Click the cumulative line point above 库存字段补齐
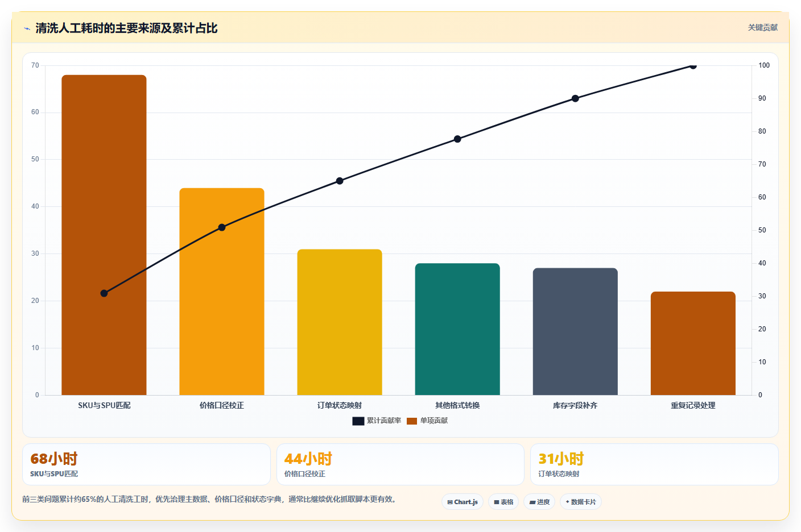Screen dimensions: 801x532 [x=575, y=98]
